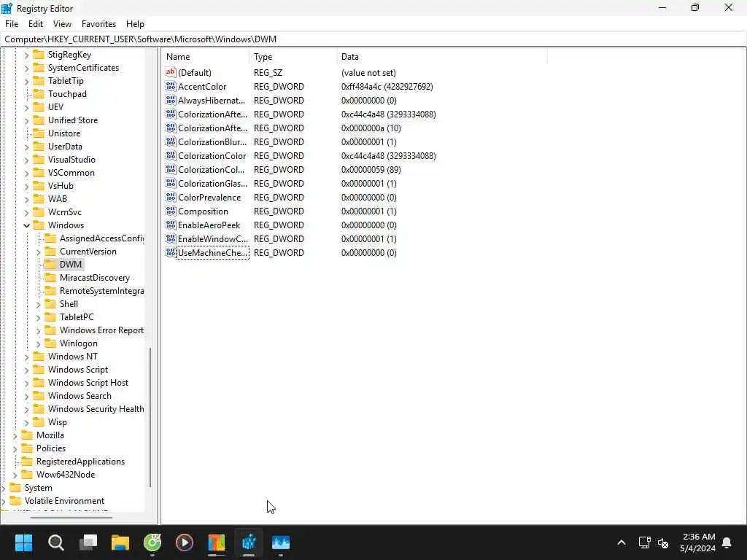747x560 pixels.
Task: Click the muted volume tray icon
Action: point(663,542)
